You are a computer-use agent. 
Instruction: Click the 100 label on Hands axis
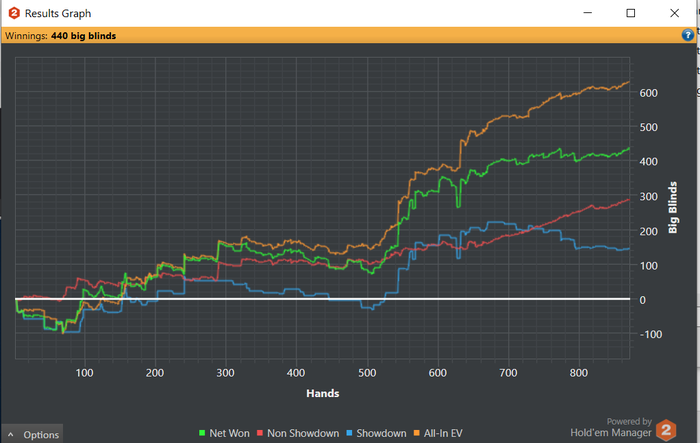[84, 373]
